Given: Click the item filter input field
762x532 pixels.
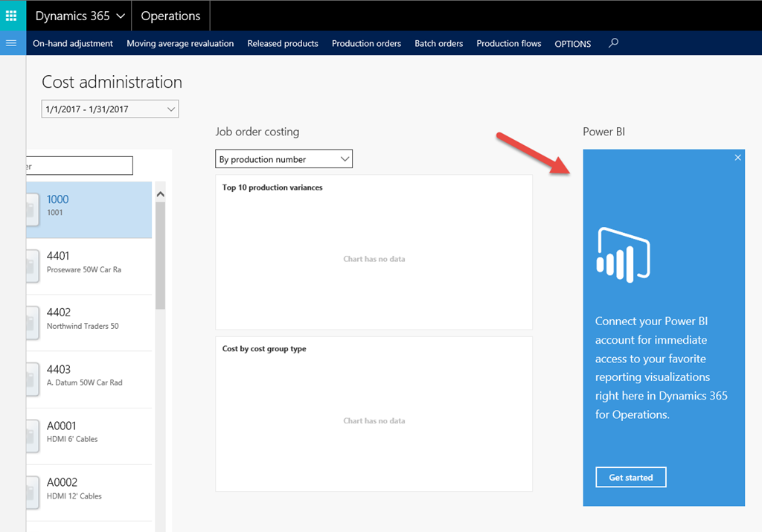Looking at the screenshot, I should click(79, 166).
